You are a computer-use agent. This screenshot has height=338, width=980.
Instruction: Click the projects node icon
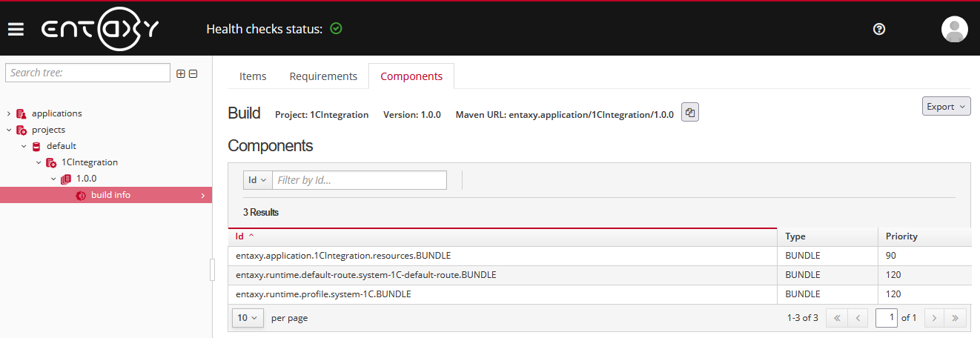21,130
